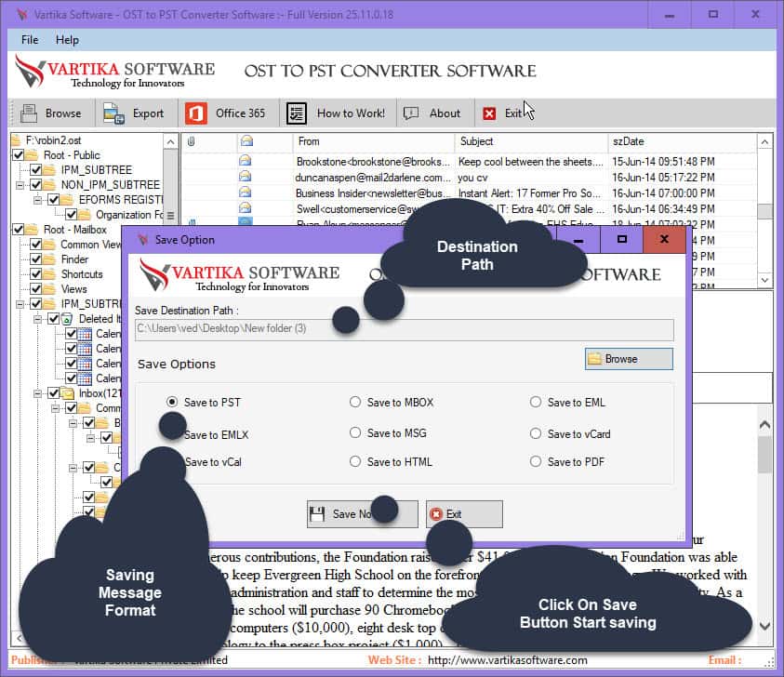Viewport: 784px width, 677px height.
Task: Open the File menu
Action: point(30,40)
